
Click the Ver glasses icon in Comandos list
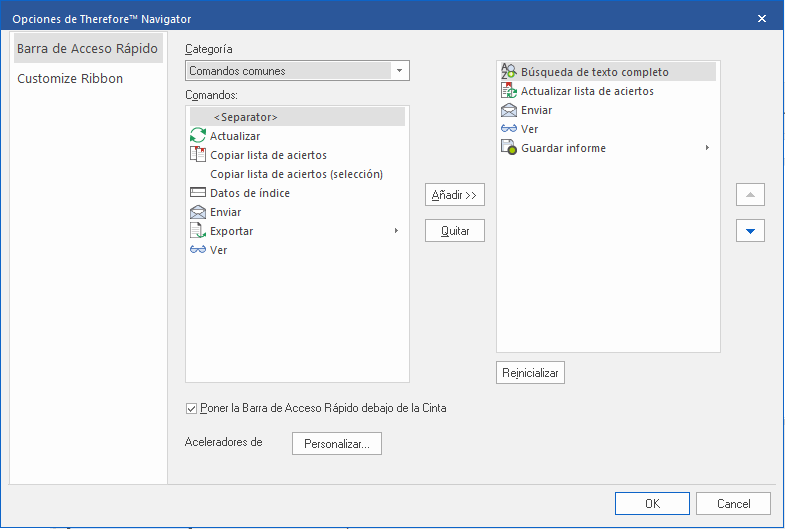tap(198, 250)
